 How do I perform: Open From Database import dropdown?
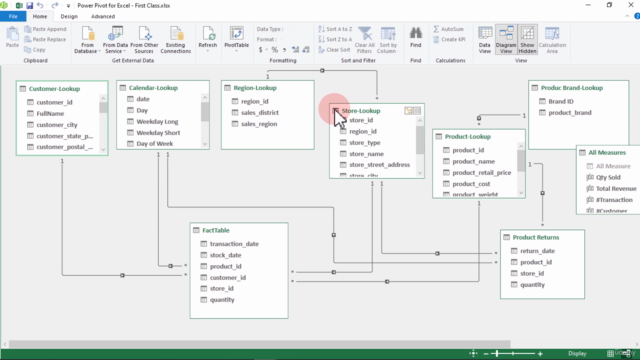(x=87, y=40)
